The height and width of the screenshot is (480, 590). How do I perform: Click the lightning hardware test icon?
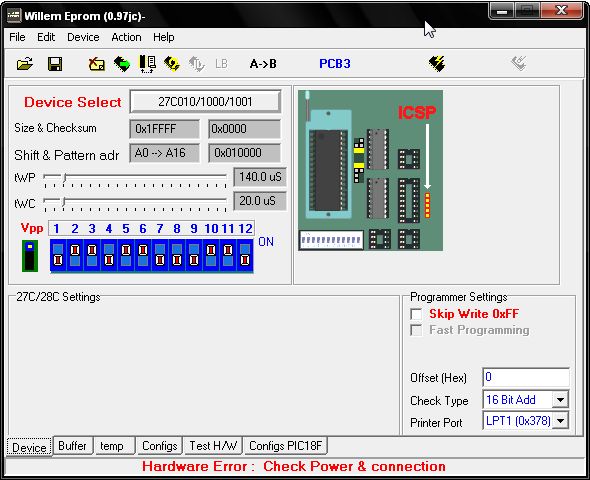coord(437,64)
